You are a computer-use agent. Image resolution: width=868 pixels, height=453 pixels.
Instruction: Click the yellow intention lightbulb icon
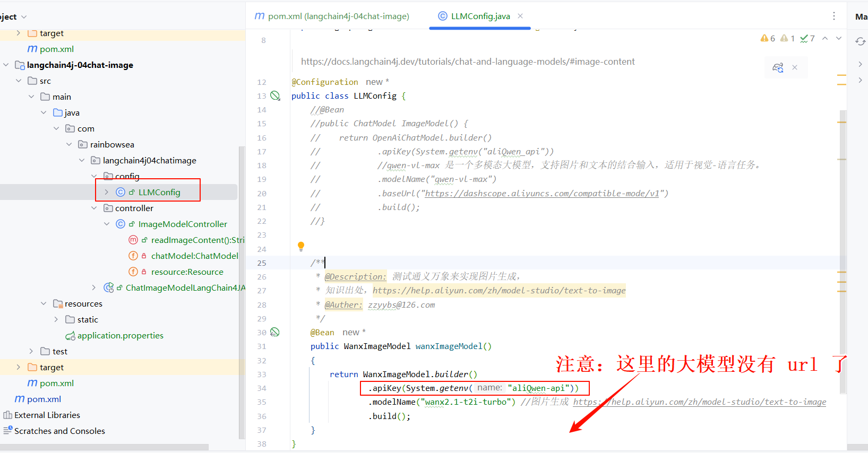pyautogui.click(x=301, y=246)
